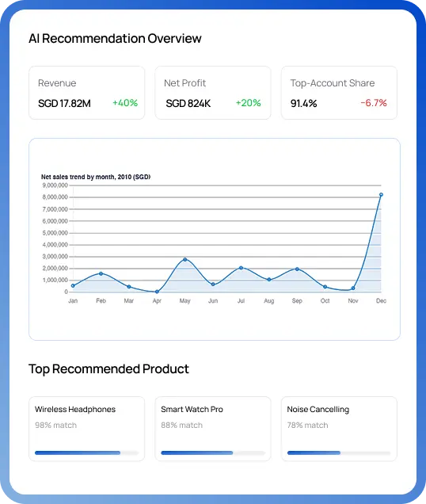Click the AI Recommendation Overview heading
The width and height of the screenshot is (426, 504).
point(115,38)
